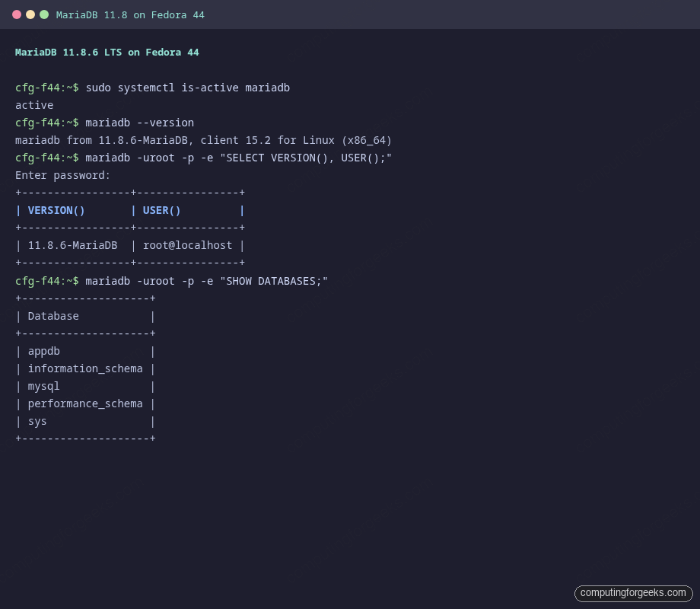Click the green maximize window dot
The width and height of the screenshot is (700, 609).
[44, 14]
